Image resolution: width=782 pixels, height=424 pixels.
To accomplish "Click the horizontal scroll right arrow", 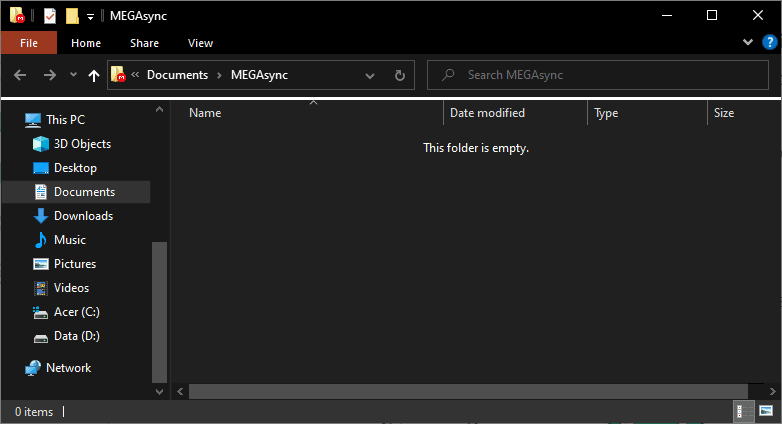I will (772, 392).
